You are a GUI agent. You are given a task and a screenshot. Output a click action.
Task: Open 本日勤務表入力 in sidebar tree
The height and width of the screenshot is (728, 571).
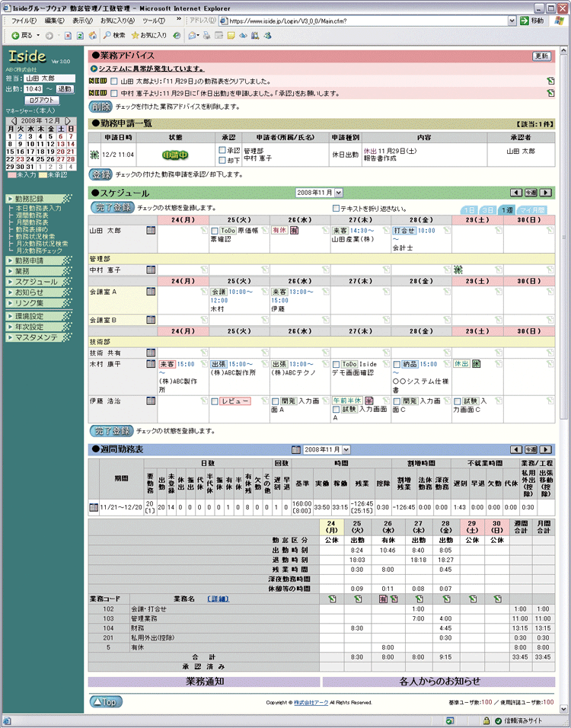(38, 209)
